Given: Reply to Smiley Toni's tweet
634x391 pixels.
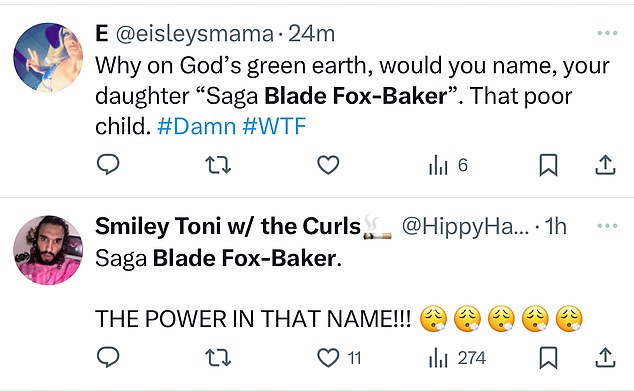Looking at the screenshot, I should pyautogui.click(x=108, y=357).
